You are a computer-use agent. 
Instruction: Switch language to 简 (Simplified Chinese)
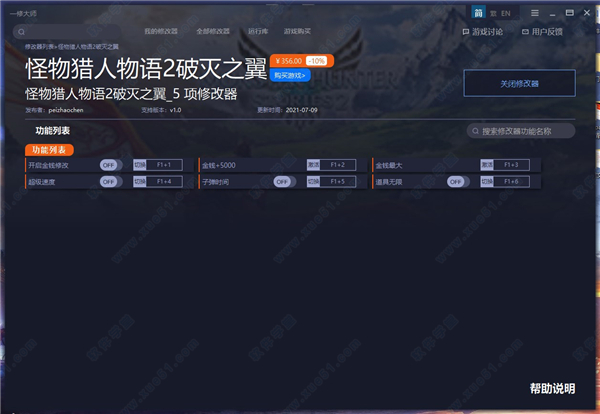(478, 13)
